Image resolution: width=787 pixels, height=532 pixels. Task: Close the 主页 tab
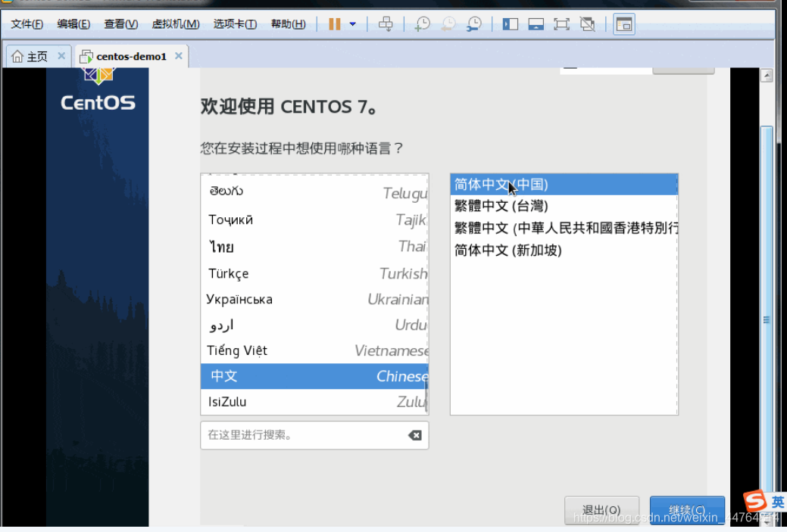tap(61, 56)
